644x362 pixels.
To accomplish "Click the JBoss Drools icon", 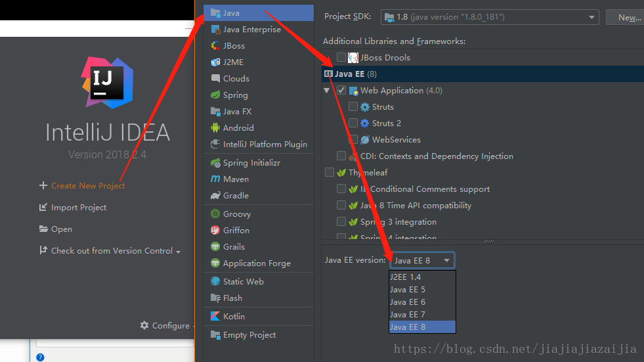I will [x=353, y=58].
